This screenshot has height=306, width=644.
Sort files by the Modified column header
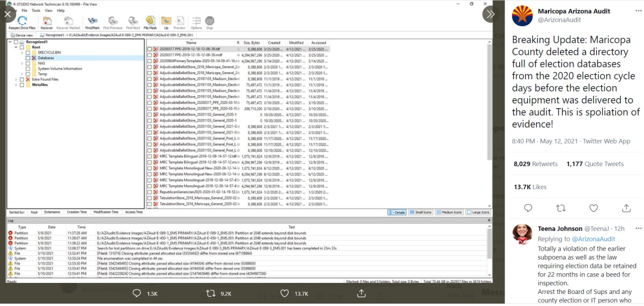click(x=296, y=43)
